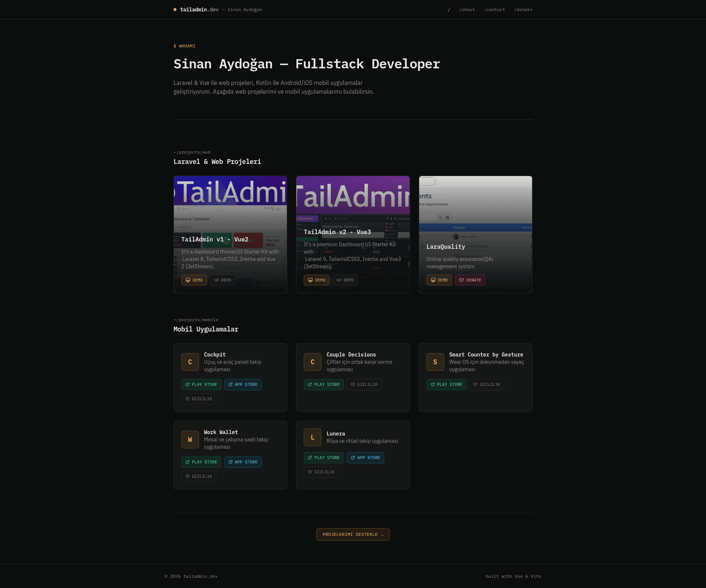This screenshot has height=588, width=706.
Task: Open Cockpit on App Store
Action: point(243,384)
